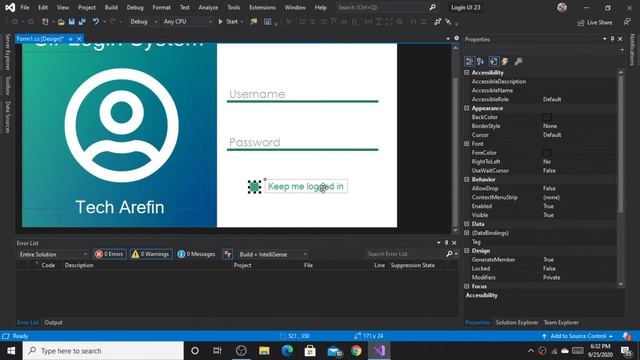Click the Windows taskbar search box

pos(103,351)
